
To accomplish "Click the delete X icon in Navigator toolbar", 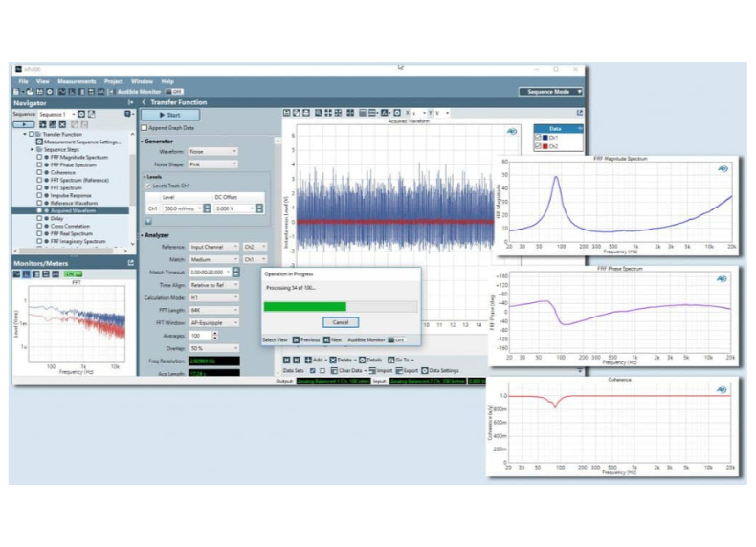I will (x=62, y=124).
